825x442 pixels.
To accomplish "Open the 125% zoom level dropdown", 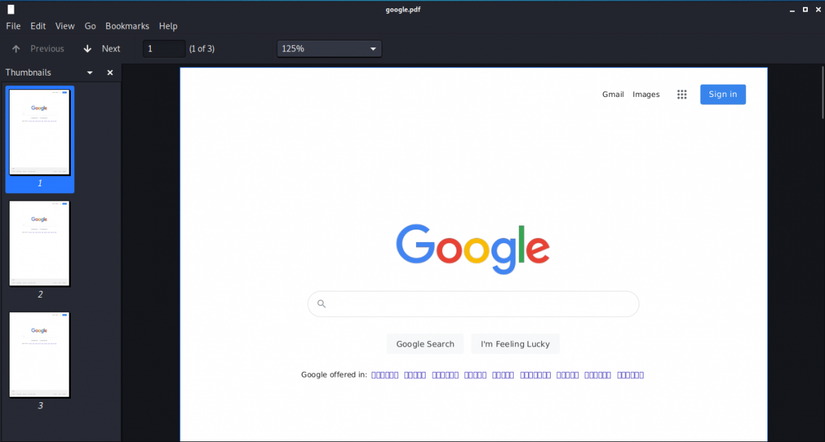I will coord(329,49).
